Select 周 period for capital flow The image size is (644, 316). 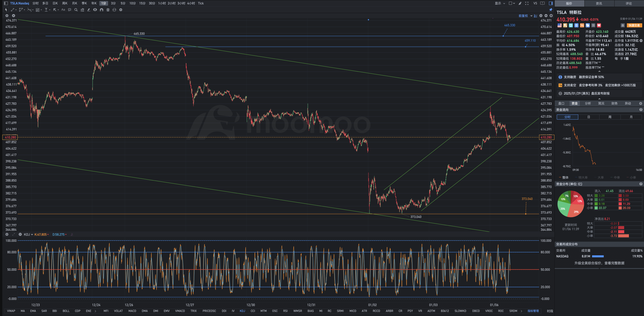(x=610, y=117)
